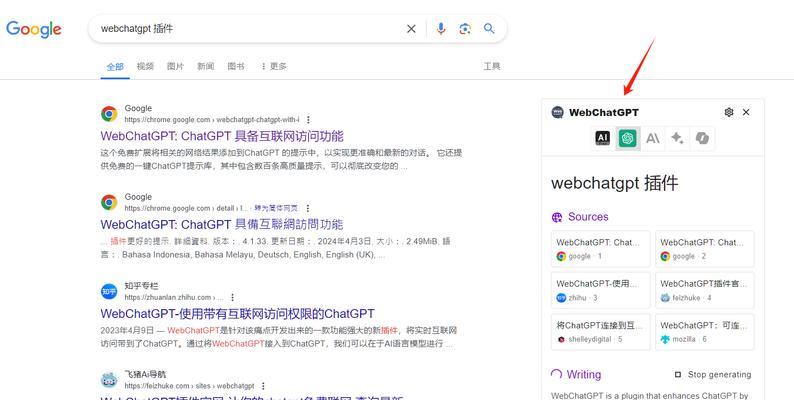Image resolution: width=794 pixels, height=400 pixels.
Task: Click the 知乎专栏 site name
Action: point(141,286)
